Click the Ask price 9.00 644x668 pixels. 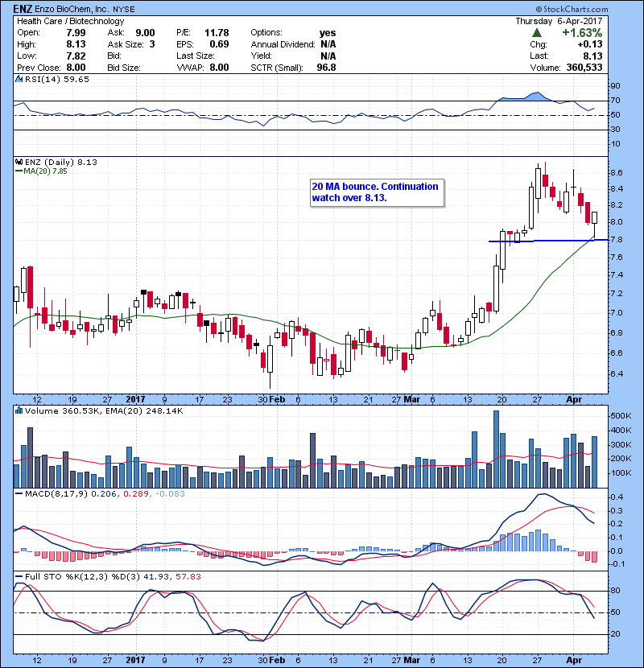[145, 33]
